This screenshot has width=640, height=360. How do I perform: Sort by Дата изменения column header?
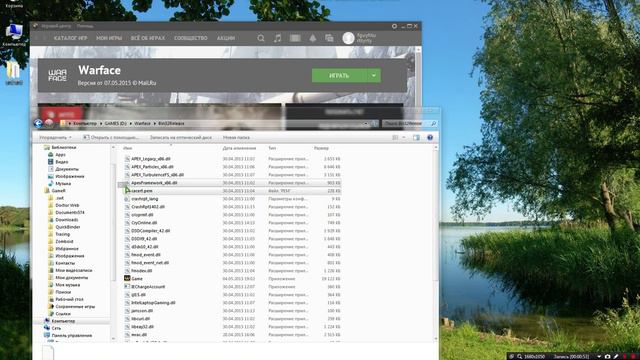click(239, 148)
